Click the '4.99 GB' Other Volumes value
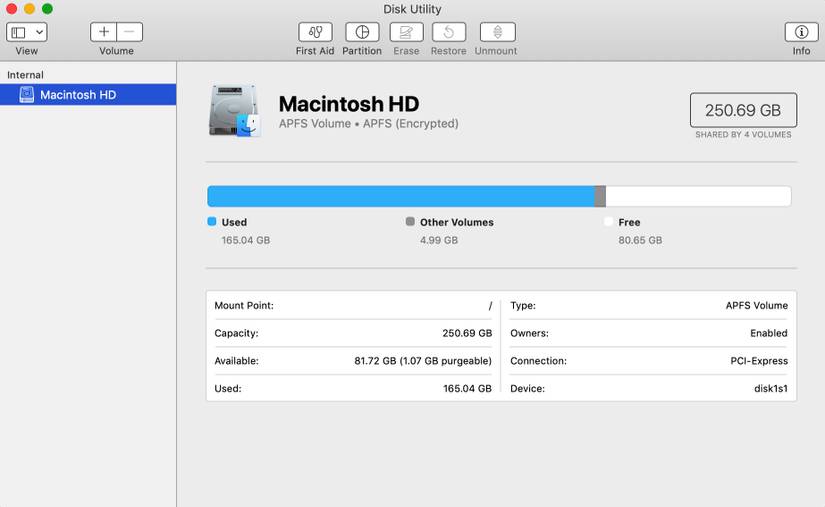Viewport: 825px width, 507px height. (x=439, y=240)
